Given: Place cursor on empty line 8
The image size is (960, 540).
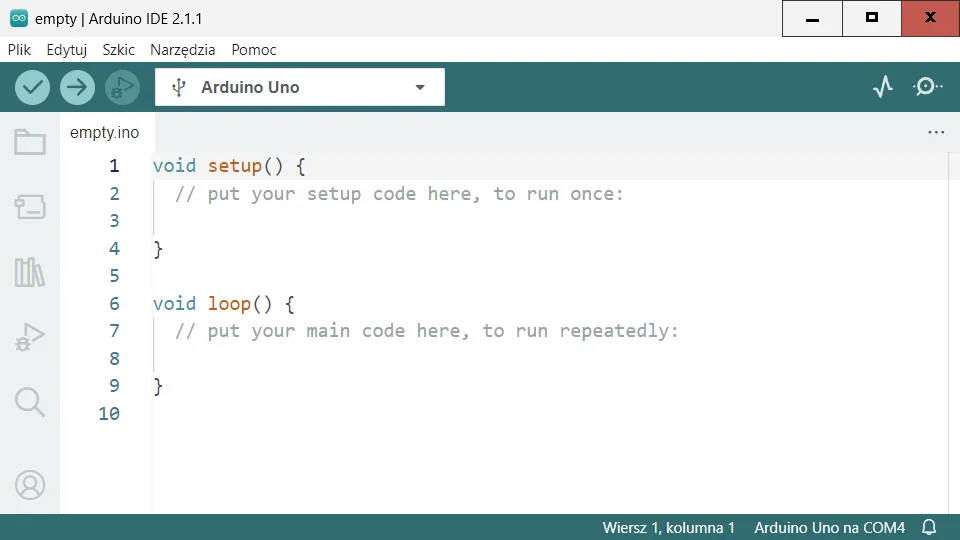Looking at the screenshot, I should [x=551, y=358].
